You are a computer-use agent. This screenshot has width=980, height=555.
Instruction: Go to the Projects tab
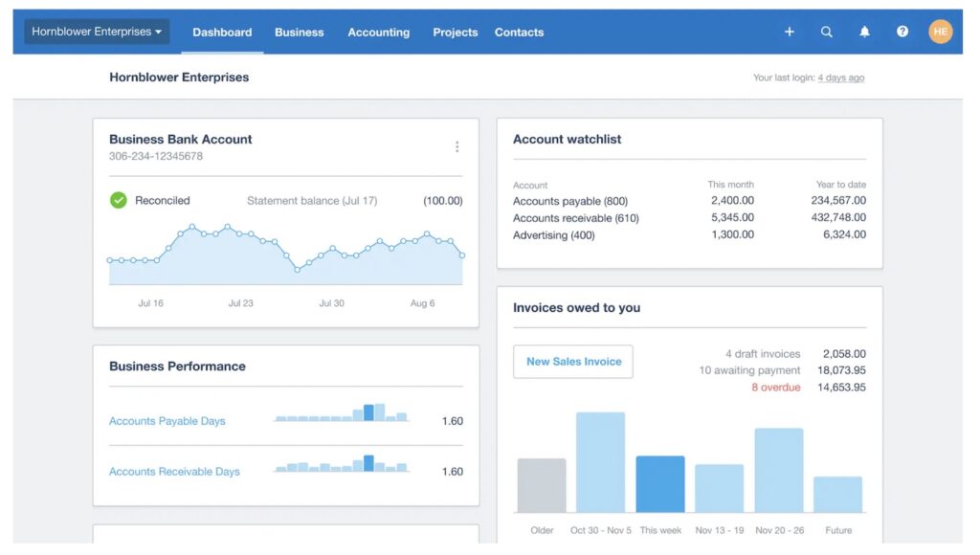click(455, 32)
